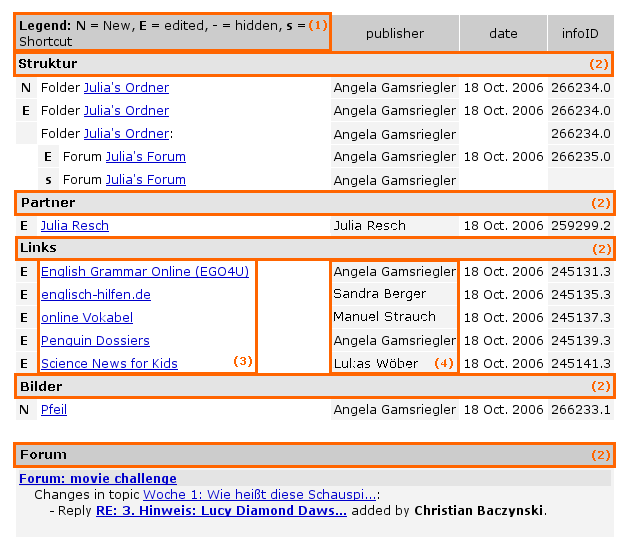Open the online Vokabel link
Screen dimensions: 626x548
point(87,318)
